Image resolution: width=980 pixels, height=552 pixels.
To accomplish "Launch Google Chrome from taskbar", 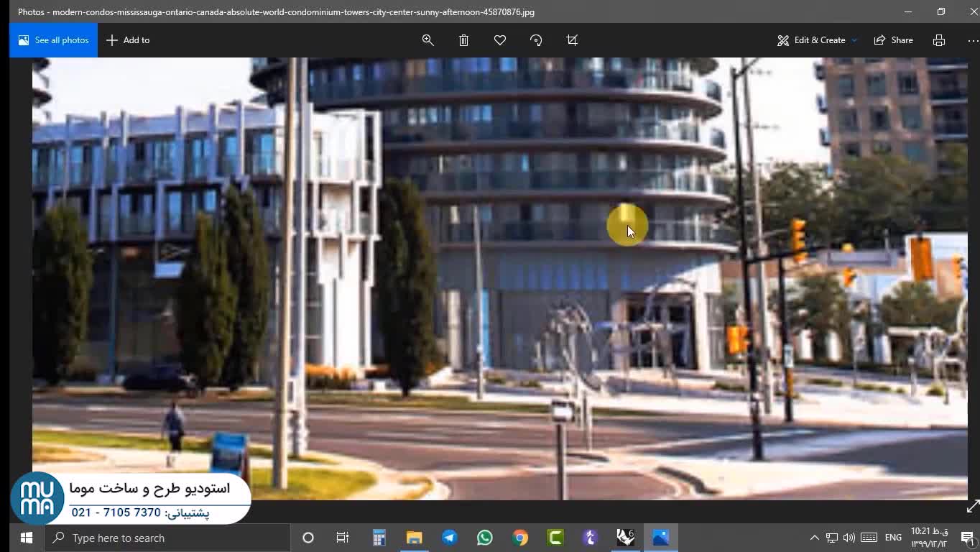I will point(520,538).
